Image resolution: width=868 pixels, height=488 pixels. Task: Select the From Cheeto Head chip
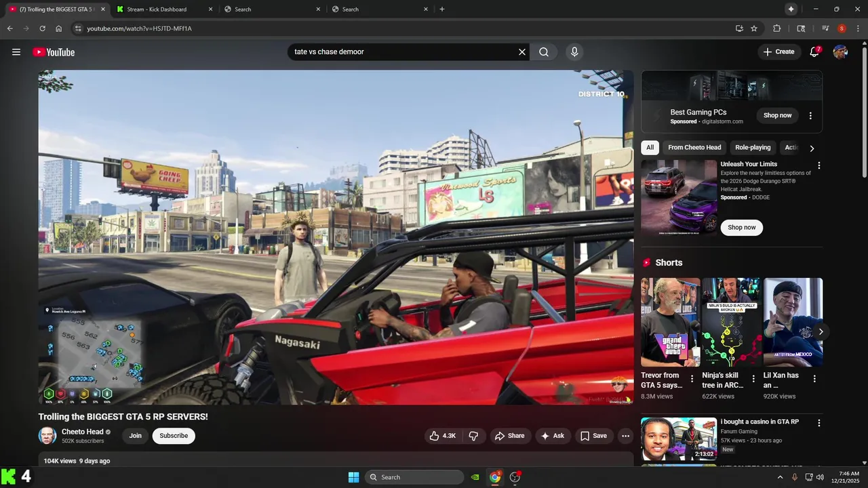(694, 147)
